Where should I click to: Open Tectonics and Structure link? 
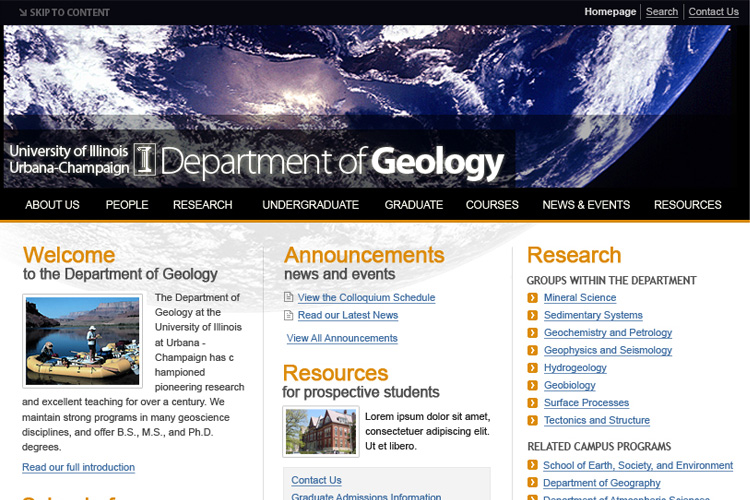tap(596, 421)
